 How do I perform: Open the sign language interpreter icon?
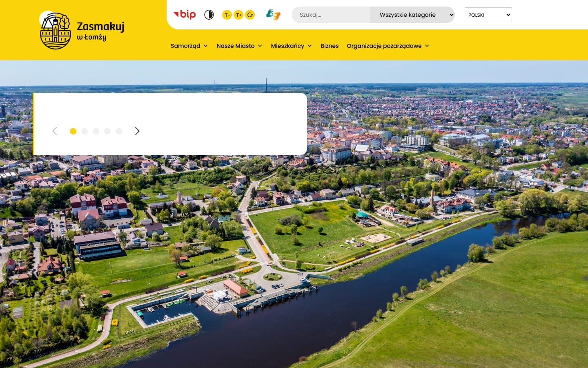pyautogui.click(x=273, y=15)
